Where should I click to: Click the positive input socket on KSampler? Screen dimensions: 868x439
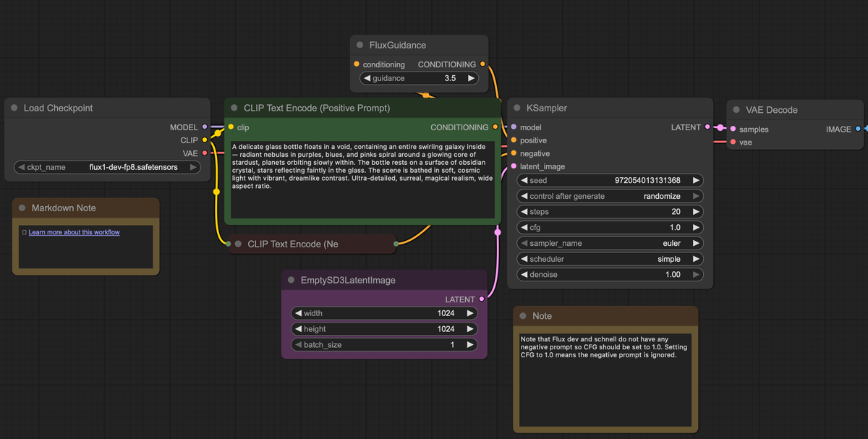pyautogui.click(x=514, y=140)
